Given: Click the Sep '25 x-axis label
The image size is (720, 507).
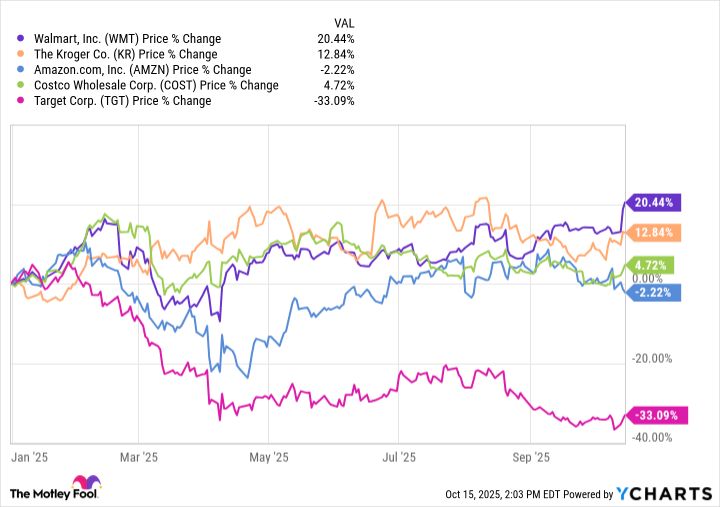Looking at the screenshot, I should [x=529, y=457].
